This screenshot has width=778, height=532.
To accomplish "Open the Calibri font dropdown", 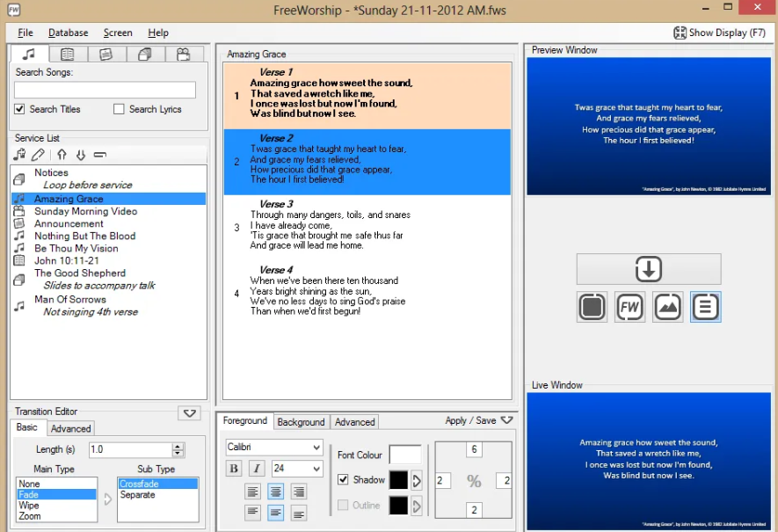I will point(316,447).
